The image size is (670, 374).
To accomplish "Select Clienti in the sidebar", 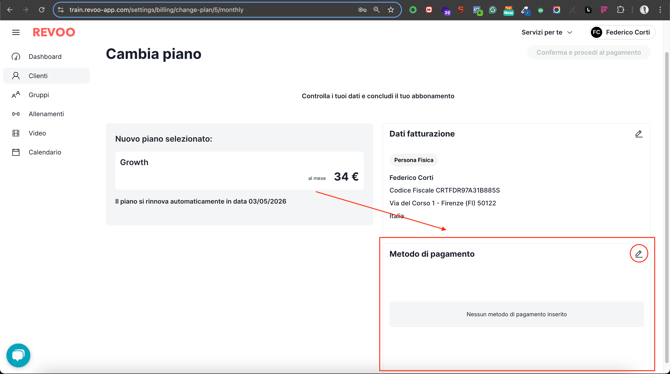I will click(x=46, y=76).
